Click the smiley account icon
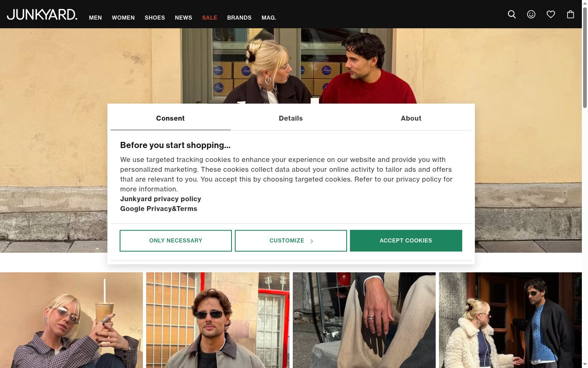The image size is (588, 368). click(x=531, y=14)
